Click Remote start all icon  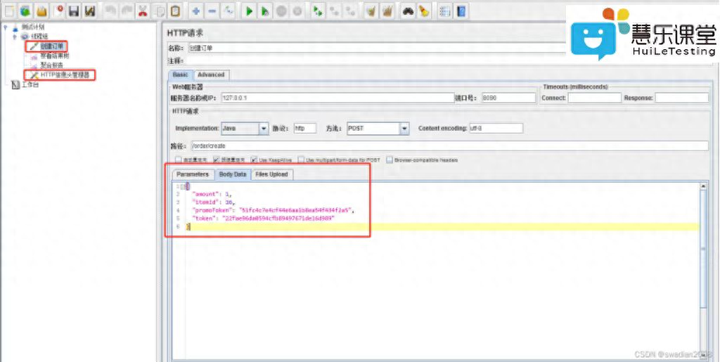[318, 11]
